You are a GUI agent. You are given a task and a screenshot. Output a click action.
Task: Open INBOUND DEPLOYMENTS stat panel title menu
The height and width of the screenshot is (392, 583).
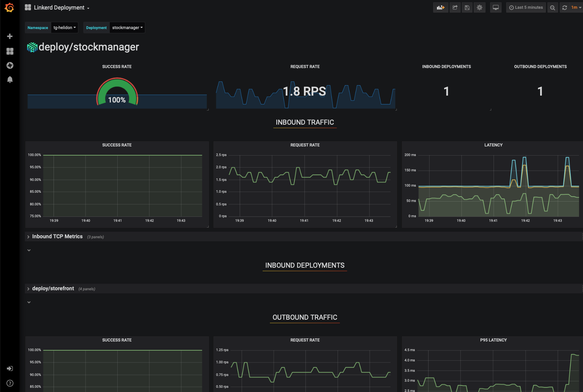(447, 67)
